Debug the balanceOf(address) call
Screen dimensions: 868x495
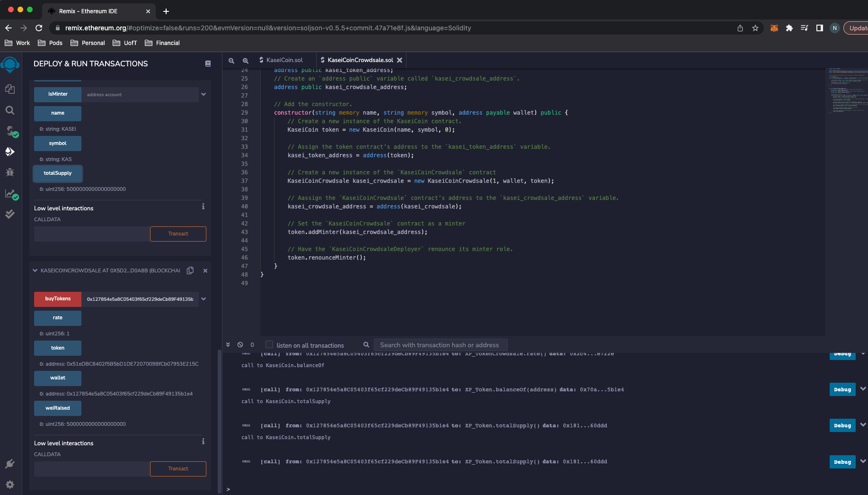tap(842, 389)
